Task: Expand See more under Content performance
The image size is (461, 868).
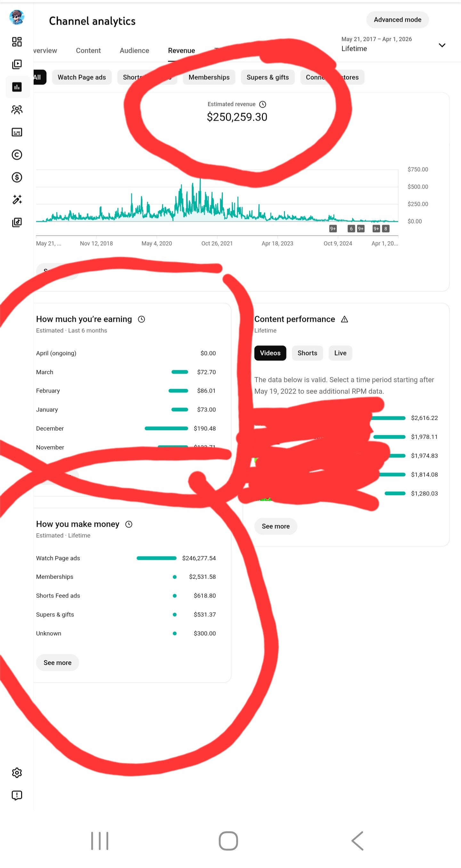Action: 275,526
